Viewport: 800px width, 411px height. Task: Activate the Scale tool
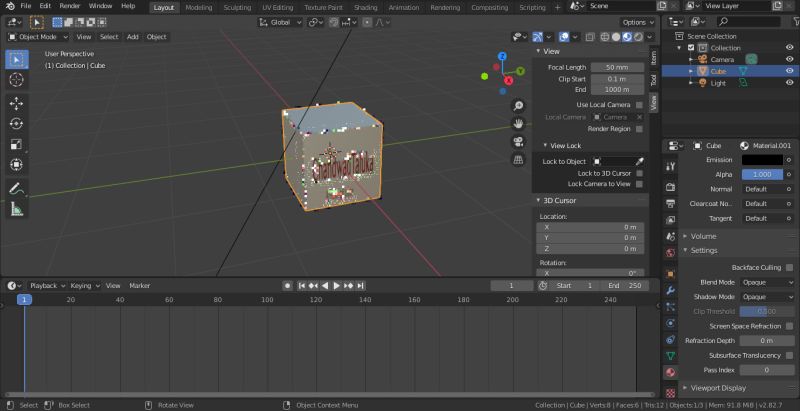coord(17,144)
